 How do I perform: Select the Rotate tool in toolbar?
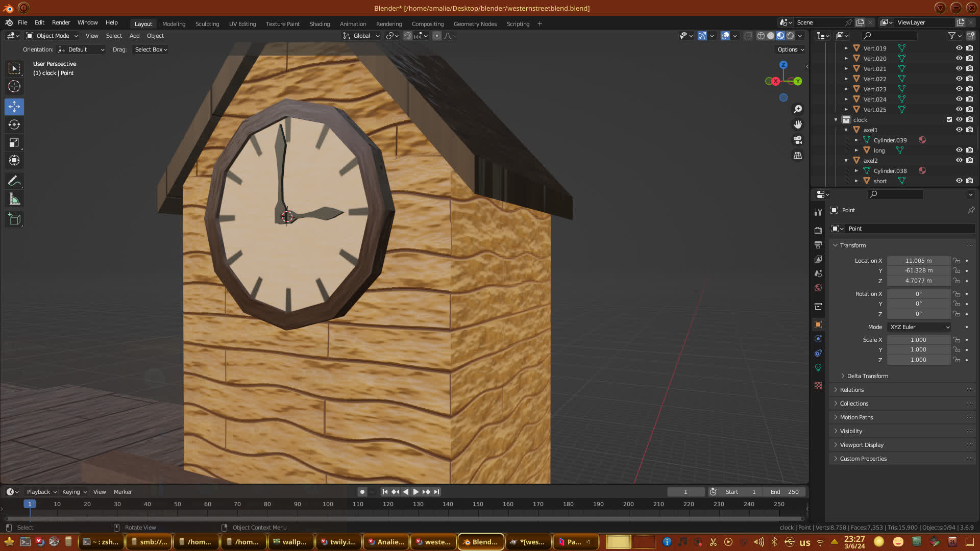coord(14,124)
